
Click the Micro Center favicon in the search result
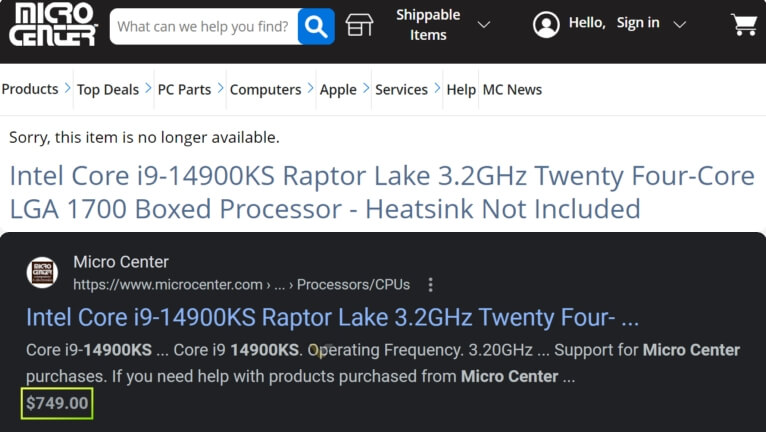[42, 272]
